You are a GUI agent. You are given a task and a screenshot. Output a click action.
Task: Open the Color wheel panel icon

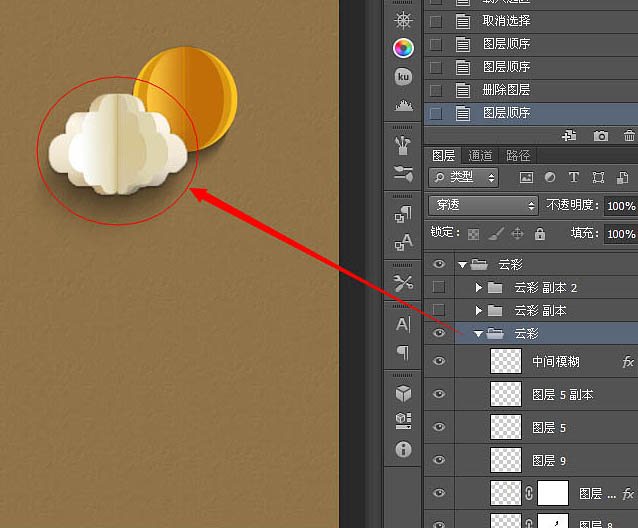[403, 48]
